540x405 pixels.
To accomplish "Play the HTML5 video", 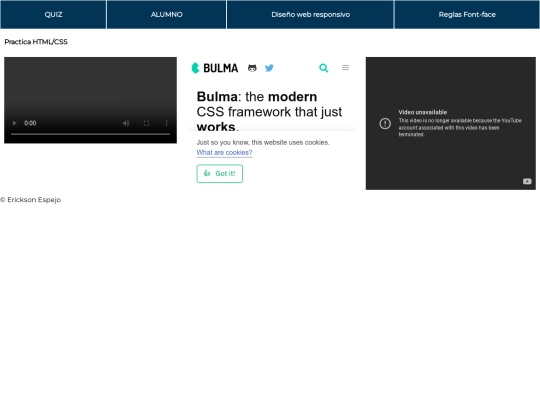I will (x=14, y=123).
